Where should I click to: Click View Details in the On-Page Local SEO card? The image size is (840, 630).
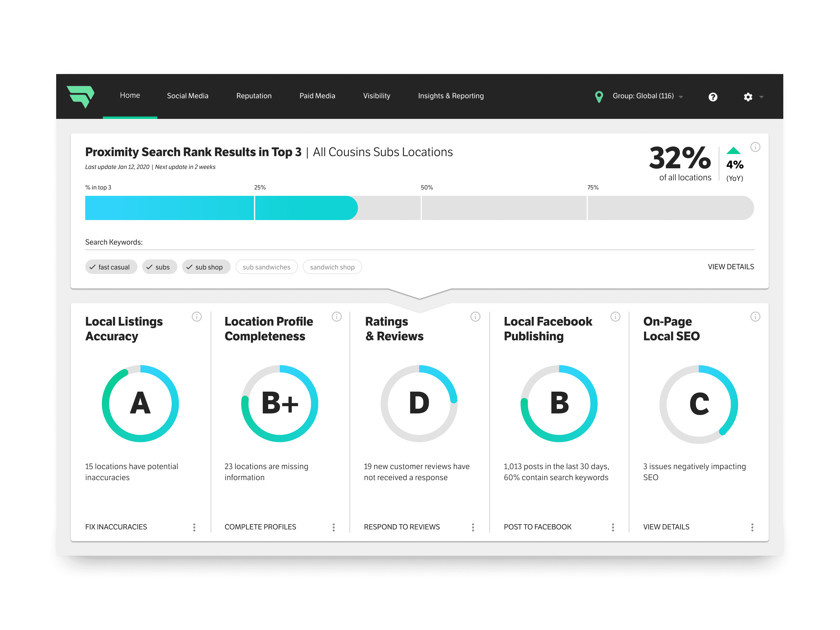pos(666,527)
